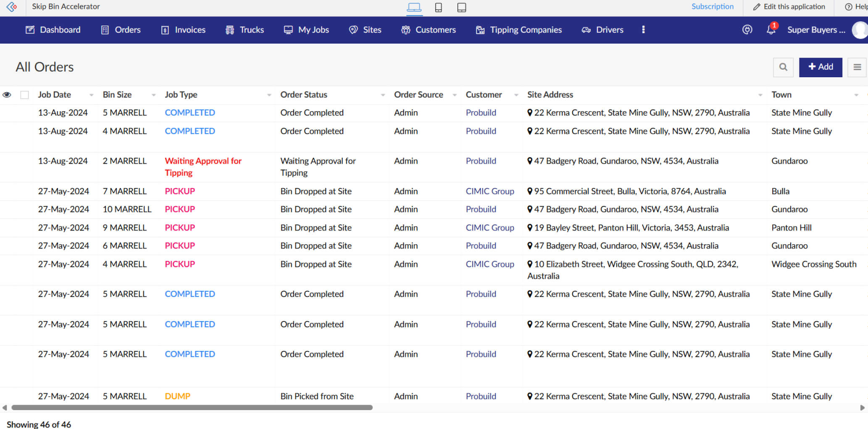This screenshot has width=868, height=429.
Task: Toggle the eye column visibility icon
Action: (x=7, y=95)
